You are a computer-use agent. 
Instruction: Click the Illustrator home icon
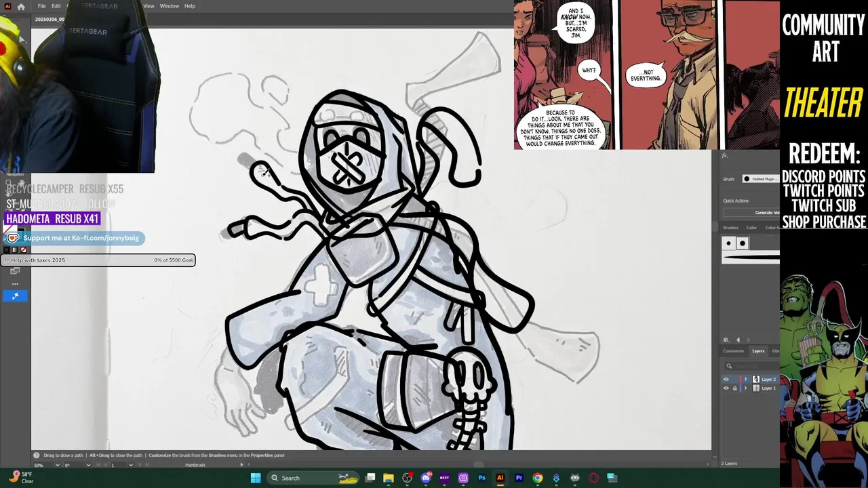click(x=21, y=6)
